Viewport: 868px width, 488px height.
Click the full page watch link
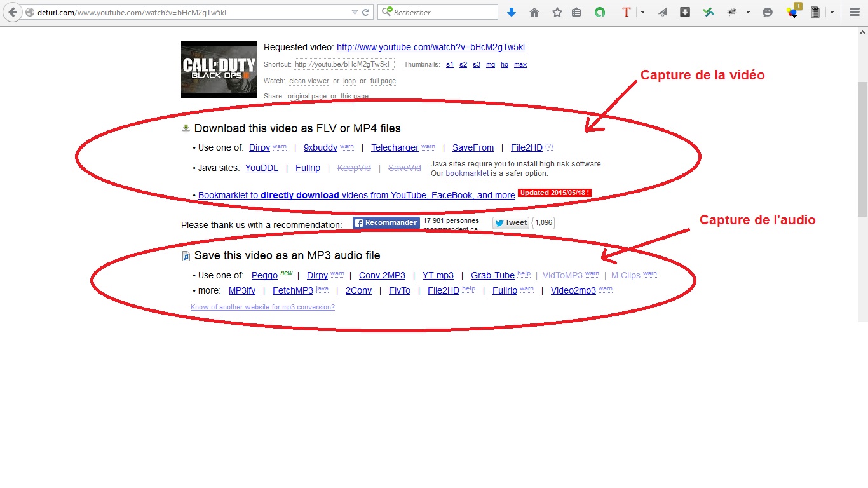[x=383, y=81]
